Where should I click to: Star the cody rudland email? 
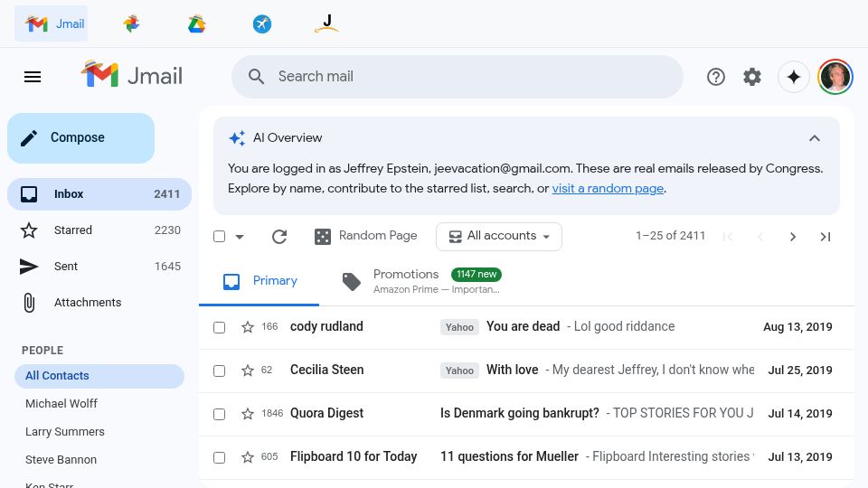click(248, 327)
